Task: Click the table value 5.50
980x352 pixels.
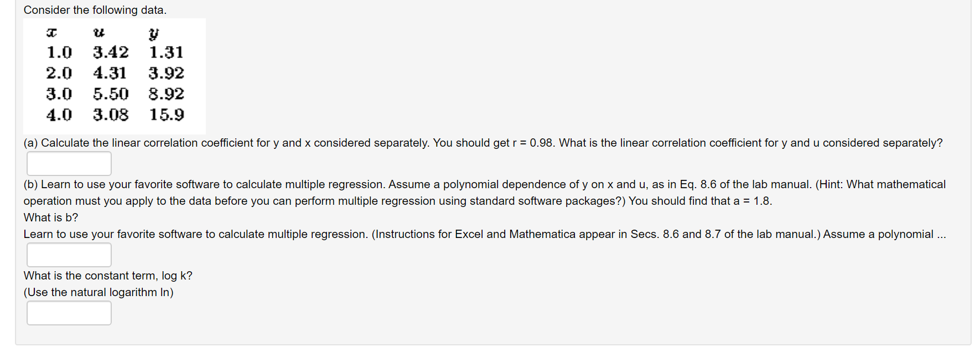Action: click(x=110, y=94)
